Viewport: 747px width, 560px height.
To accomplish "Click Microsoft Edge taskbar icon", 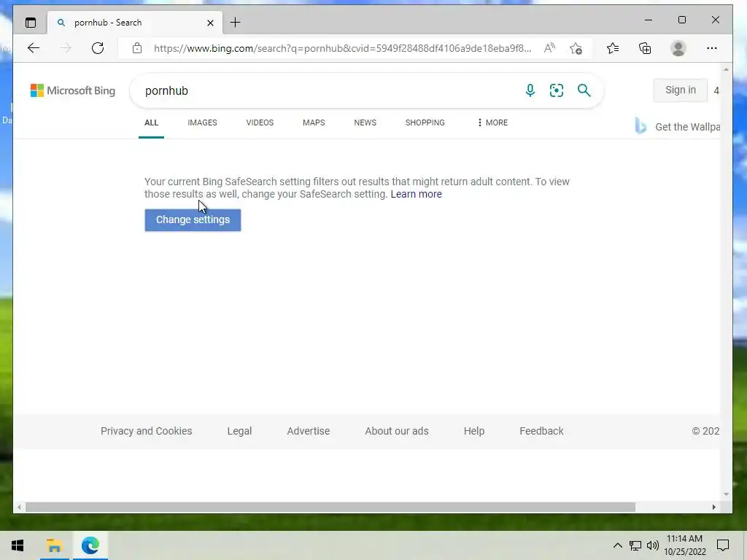I will pos(90,545).
